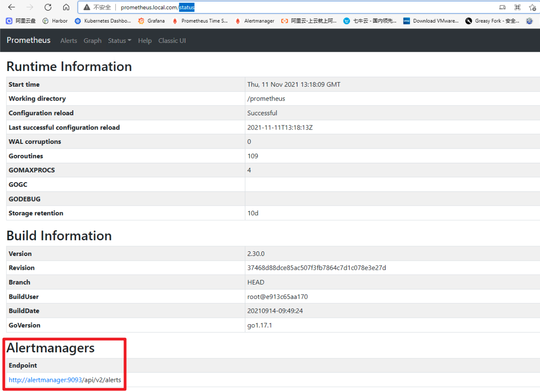The height and width of the screenshot is (392, 540).
Task: Open the Kubernetes Dashboard bookmark
Action: pos(103,21)
